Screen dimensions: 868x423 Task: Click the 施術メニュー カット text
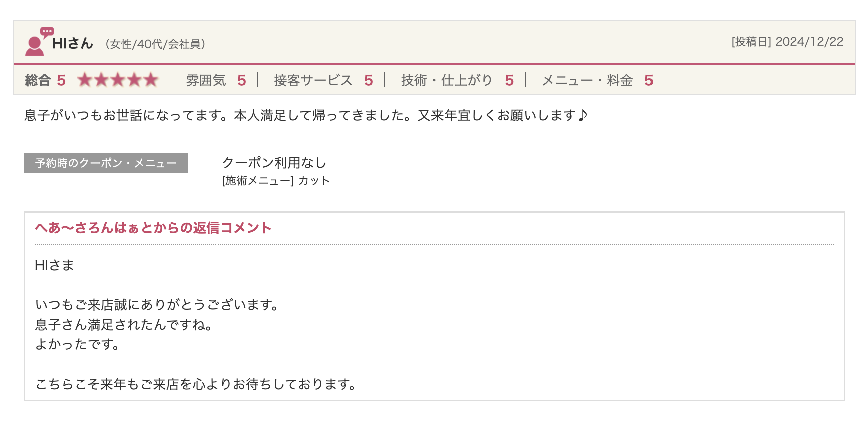click(276, 181)
